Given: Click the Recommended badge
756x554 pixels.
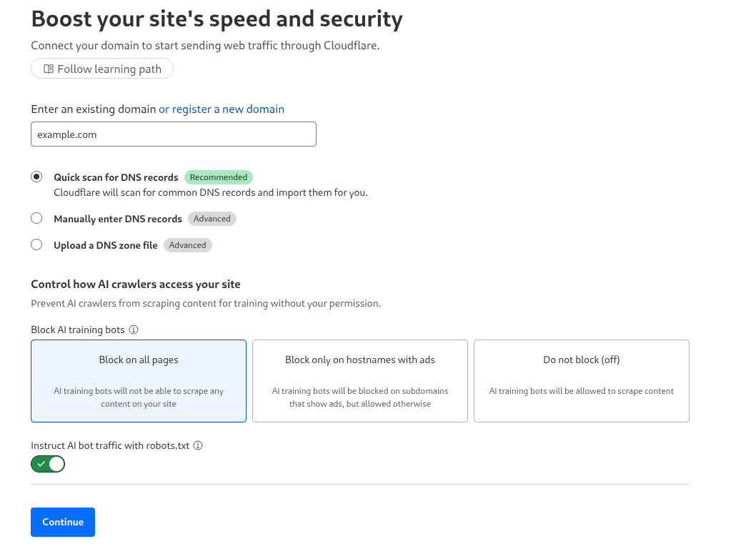Looking at the screenshot, I should coord(219,177).
